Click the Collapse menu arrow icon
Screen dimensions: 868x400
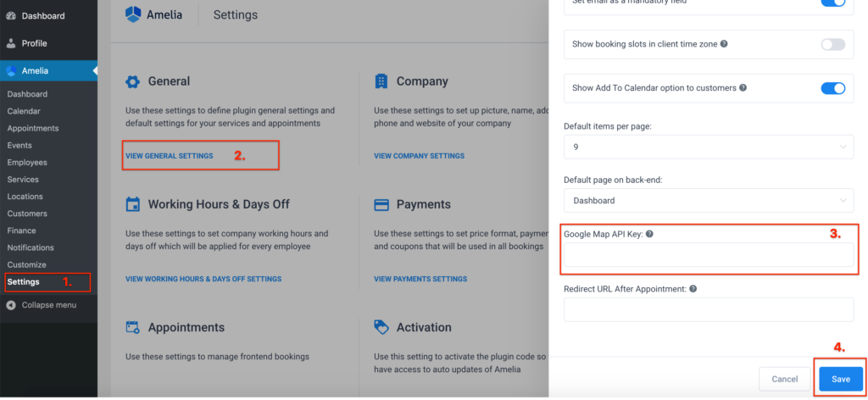pos(11,305)
